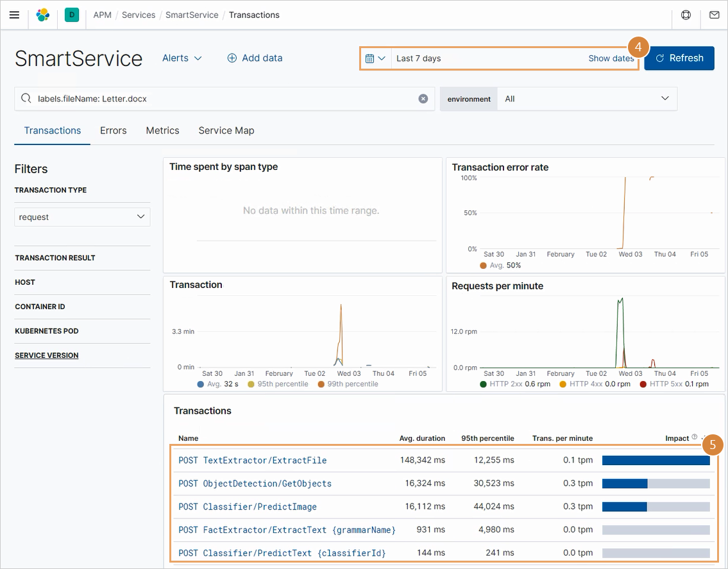Viewport: 728px width, 569px height.
Task: Click the labels.fileName search query field
Action: 224,99
